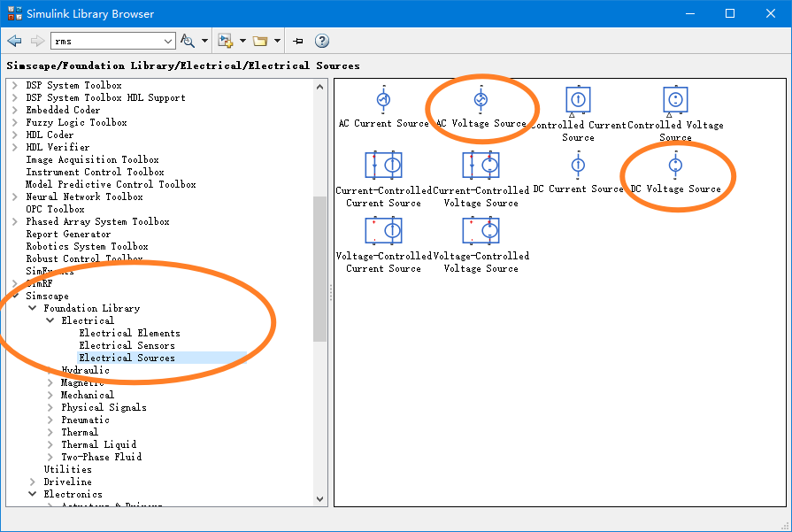
Task: Click the tree scrollbar up arrow
Action: [319, 87]
